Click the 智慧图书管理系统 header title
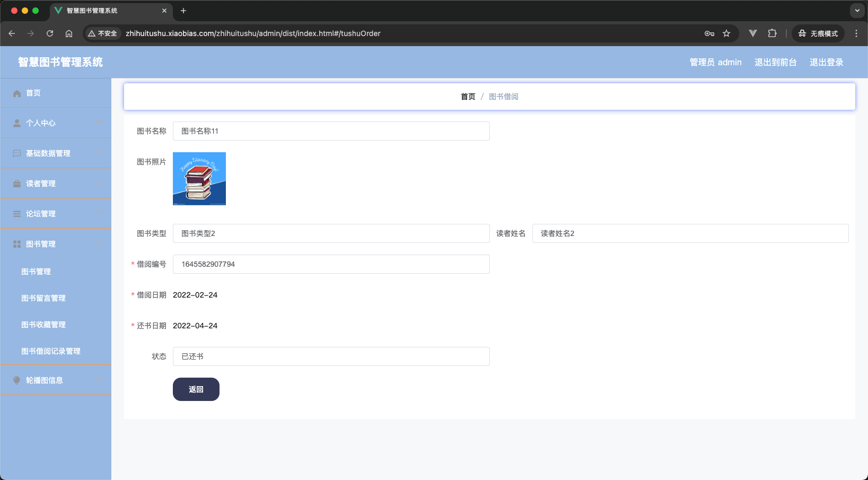 pos(60,62)
